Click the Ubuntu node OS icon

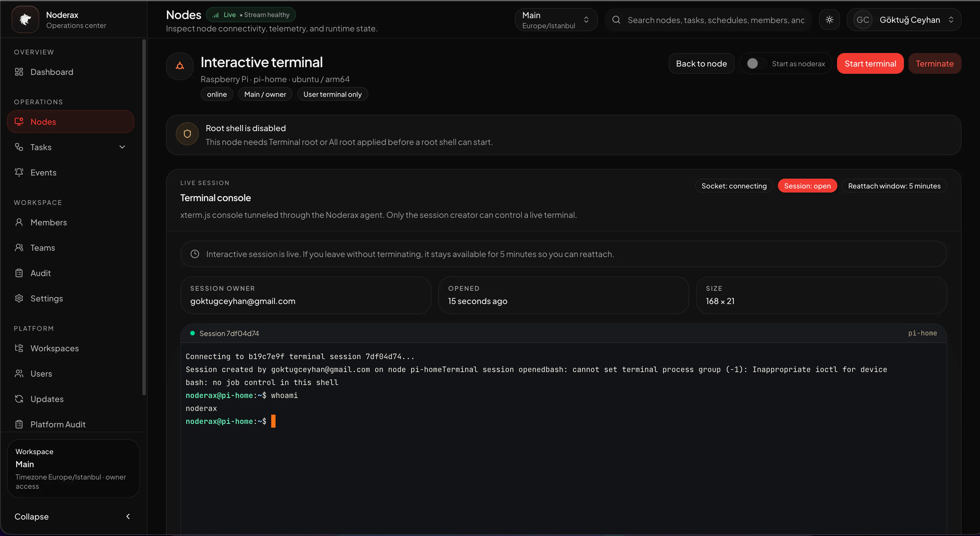click(x=180, y=66)
